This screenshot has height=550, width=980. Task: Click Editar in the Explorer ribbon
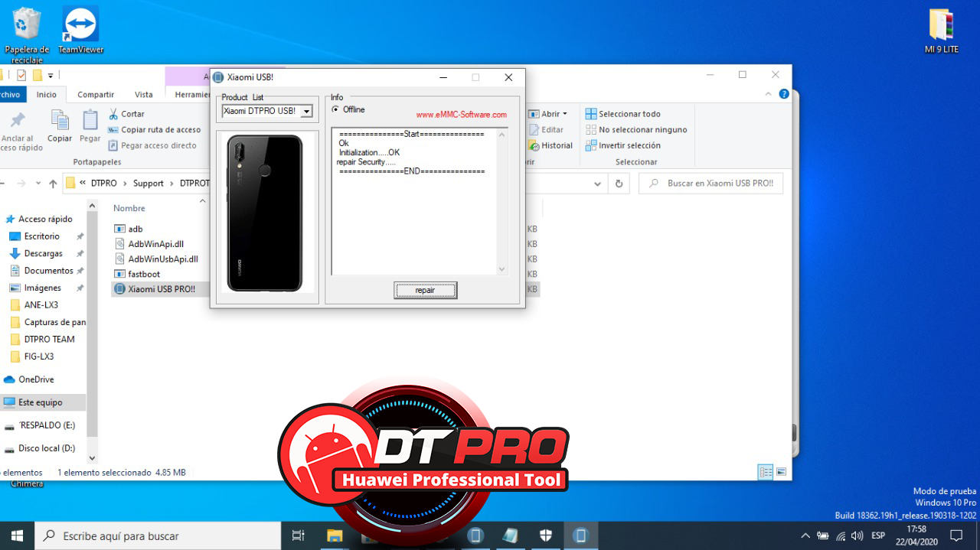click(546, 130)
